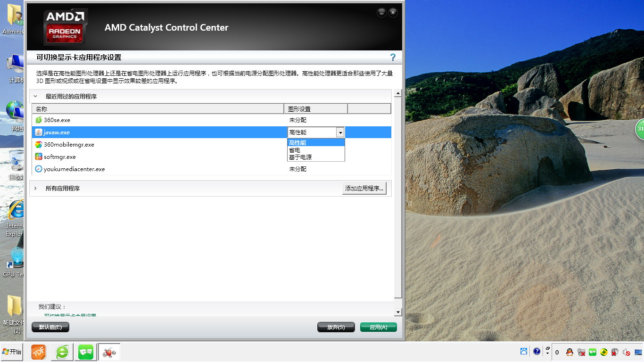
Task: Select the 360mobilemgr.exe row name
Action: (69, 145)
